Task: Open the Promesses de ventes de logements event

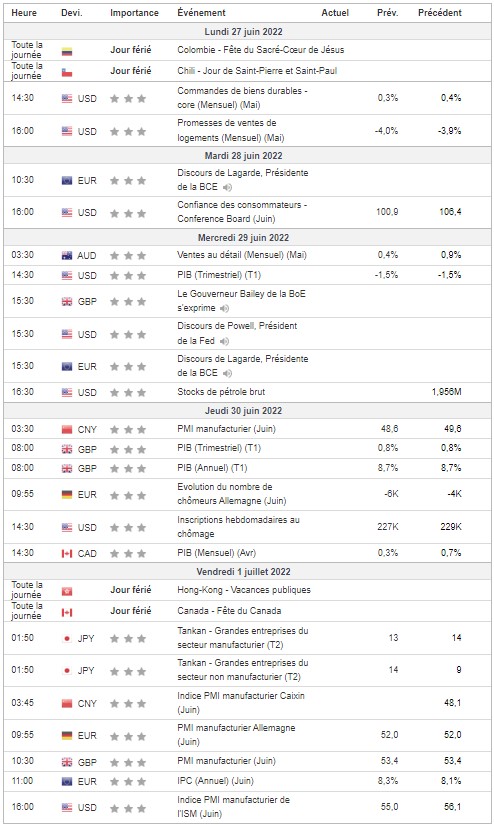Action: (230, 130)
